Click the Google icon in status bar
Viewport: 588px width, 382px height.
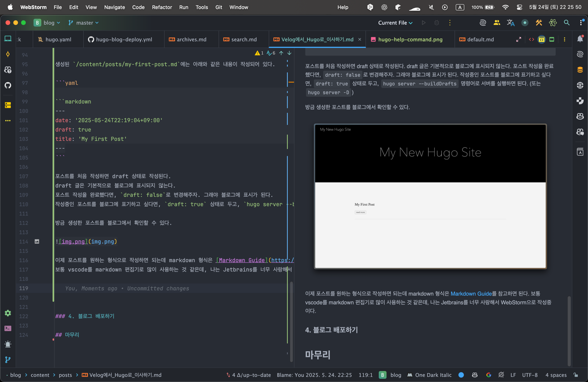pyautogui.click(x=488, y=375)
